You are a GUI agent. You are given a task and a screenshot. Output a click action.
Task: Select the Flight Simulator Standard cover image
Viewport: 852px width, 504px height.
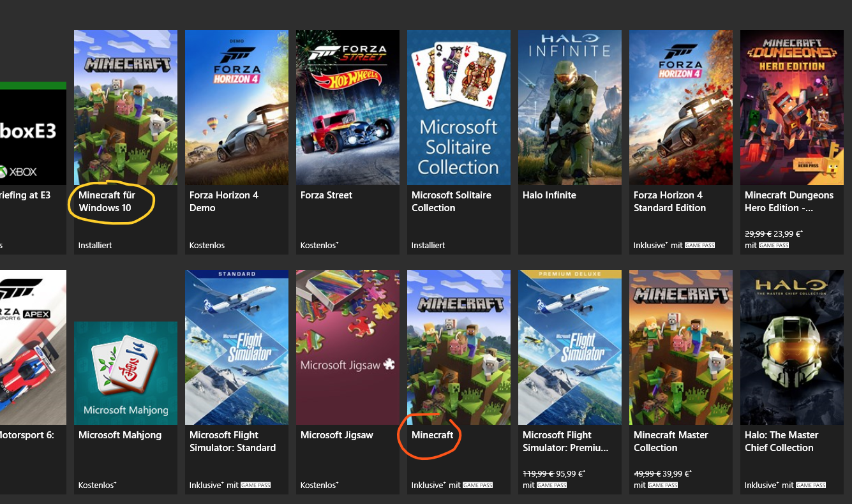pyautogui.click(x=237, y=347)
